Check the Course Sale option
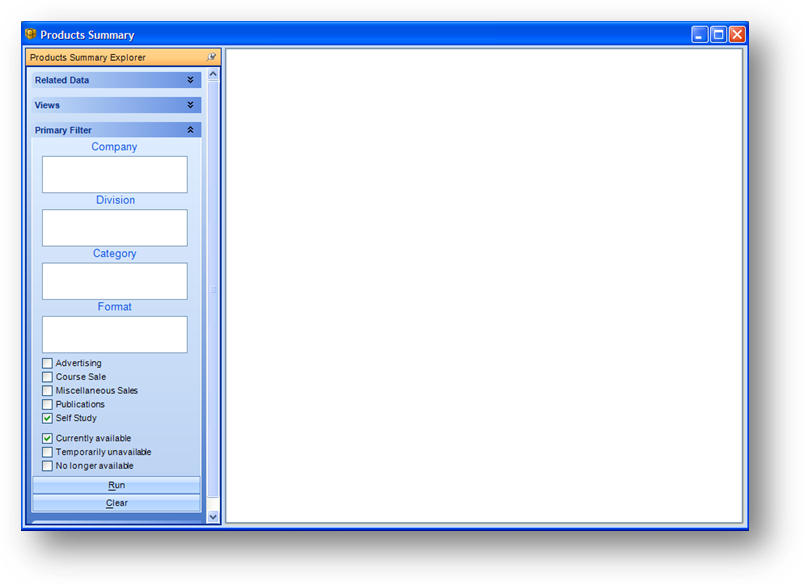The height and width of the screenshot is (586, 804). 47,378
